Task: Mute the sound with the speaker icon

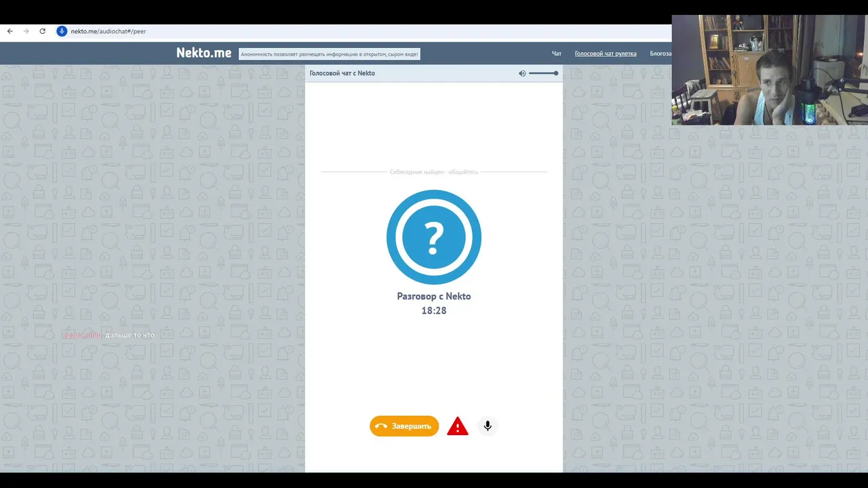Action: pyautogui.click(x=522, y=73)
